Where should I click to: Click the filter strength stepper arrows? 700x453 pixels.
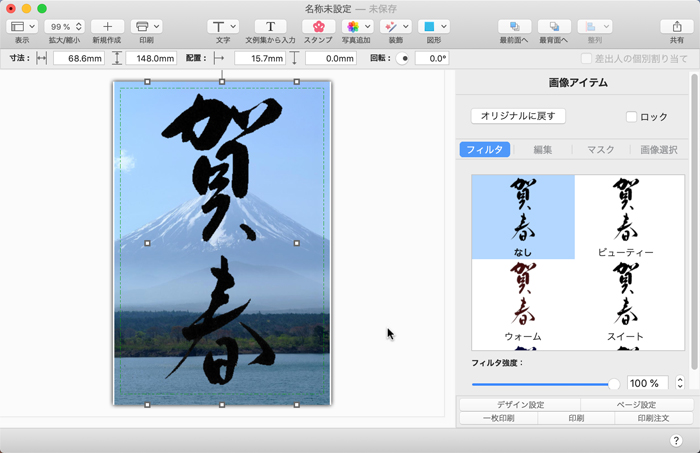pyautogui.click(x=680, y=383)
